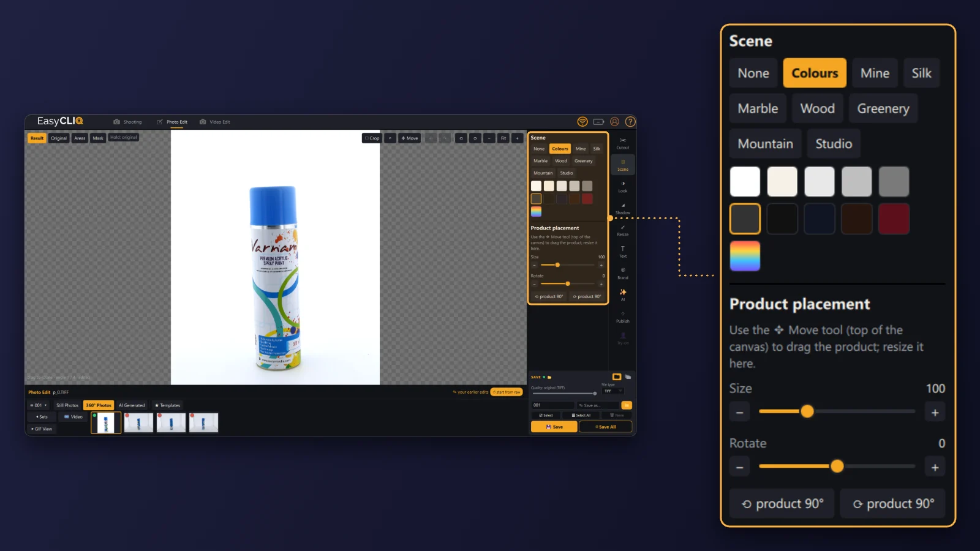The width and height of the screenshot is (980, 551).
Task: Click the orange Save button
Action: point(554,427)
